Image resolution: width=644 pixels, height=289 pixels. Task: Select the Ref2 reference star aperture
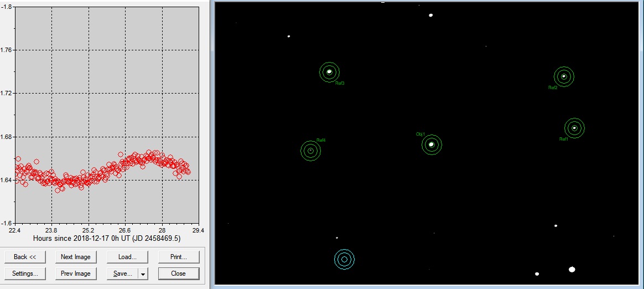[564, 76]
